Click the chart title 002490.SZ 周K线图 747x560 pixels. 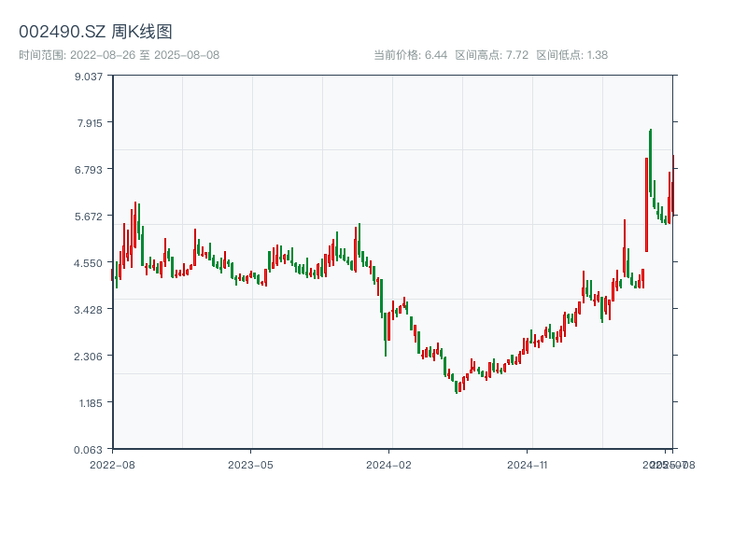[95, 32]
